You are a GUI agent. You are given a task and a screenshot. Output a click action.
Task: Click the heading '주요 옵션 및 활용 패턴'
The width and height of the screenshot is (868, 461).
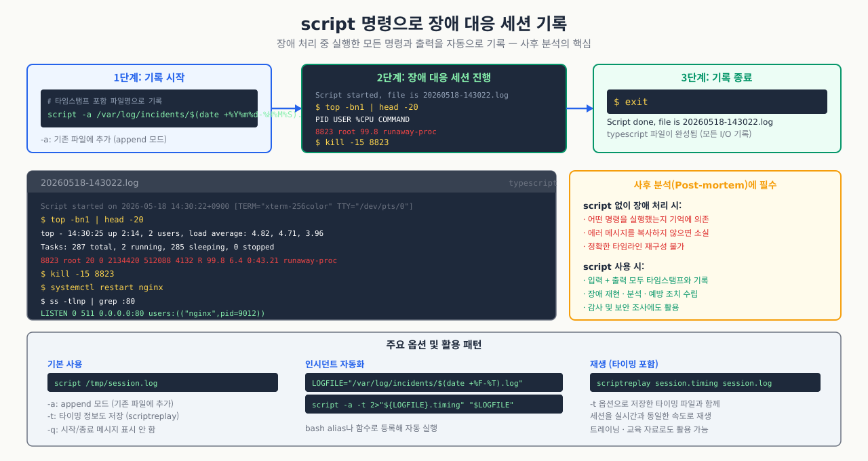434,344
